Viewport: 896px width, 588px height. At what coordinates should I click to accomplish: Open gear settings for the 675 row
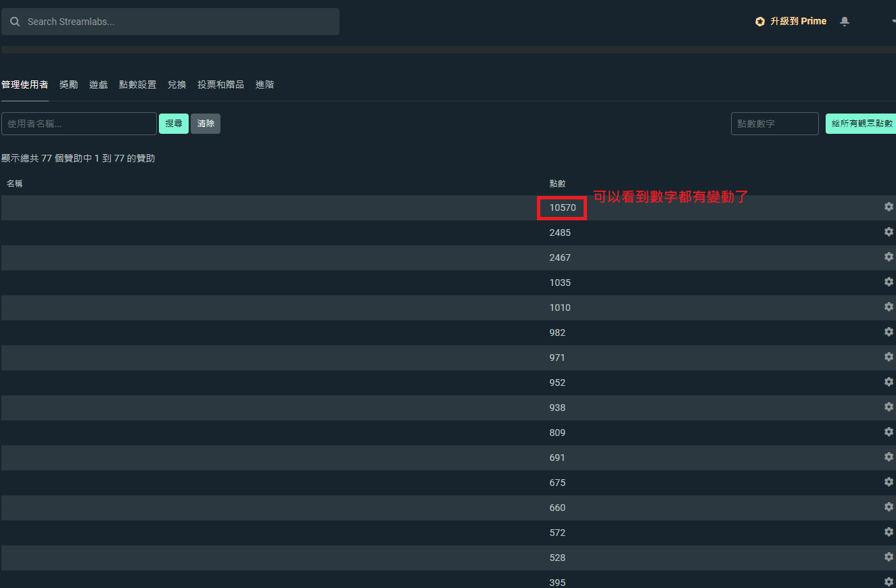coord(889,482)
